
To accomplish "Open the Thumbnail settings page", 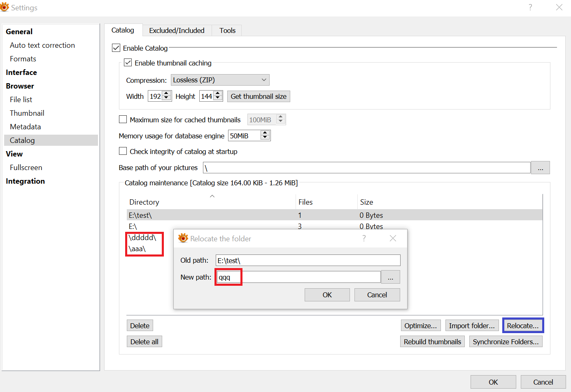I will pos(27,113).
